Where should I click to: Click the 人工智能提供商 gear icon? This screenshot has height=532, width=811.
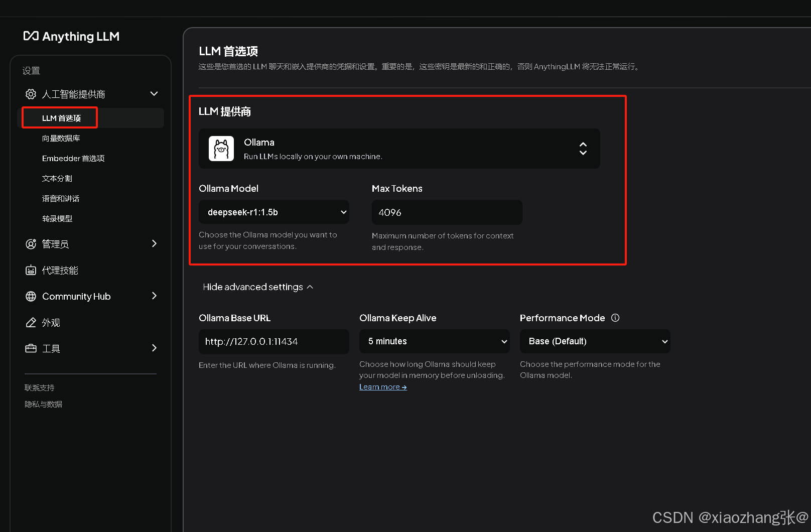(x=30, y=93)
